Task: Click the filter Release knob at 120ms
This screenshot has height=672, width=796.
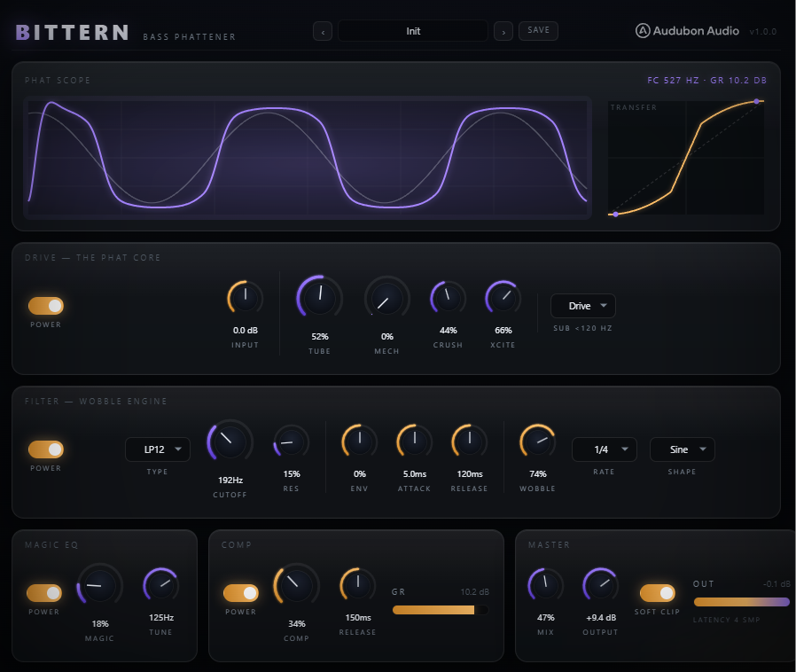Action: [470, 442]
